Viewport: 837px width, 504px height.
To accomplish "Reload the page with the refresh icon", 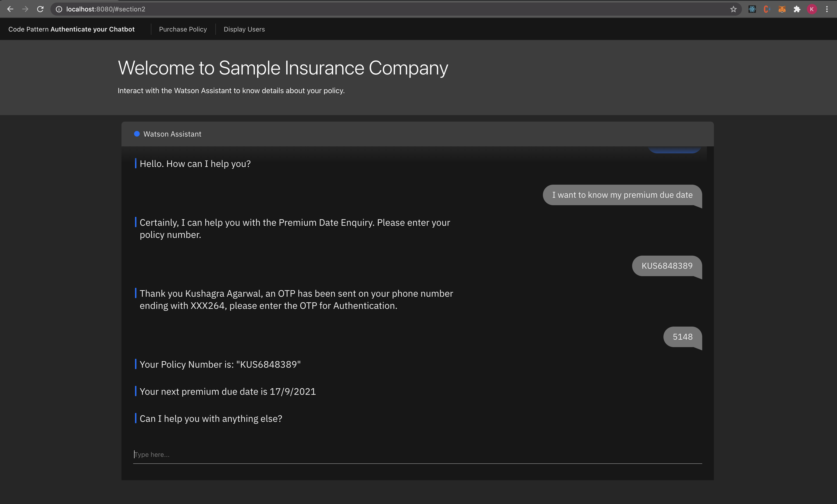I will point(40,9).
